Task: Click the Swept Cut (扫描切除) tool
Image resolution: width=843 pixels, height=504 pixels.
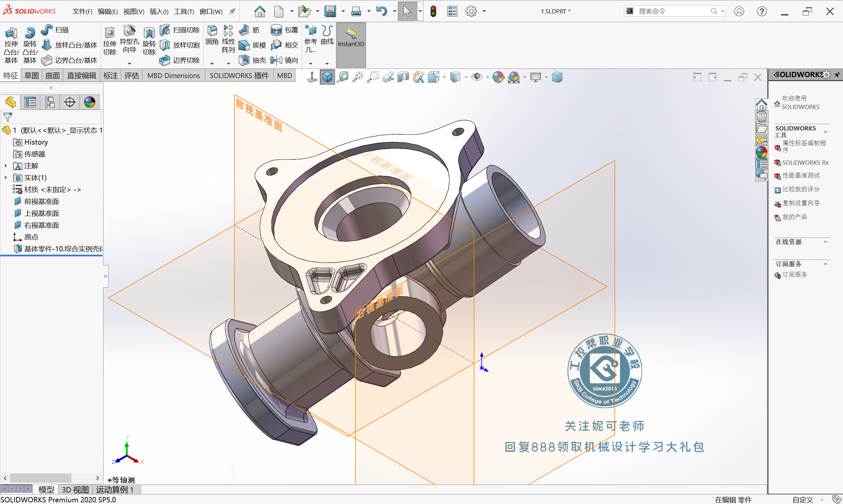Action: pyautogui.click(x=180, y=30)
